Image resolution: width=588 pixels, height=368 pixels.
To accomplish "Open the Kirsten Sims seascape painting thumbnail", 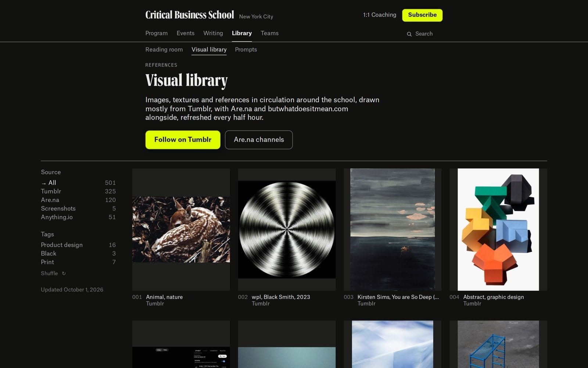I will [x=392, y=230].
